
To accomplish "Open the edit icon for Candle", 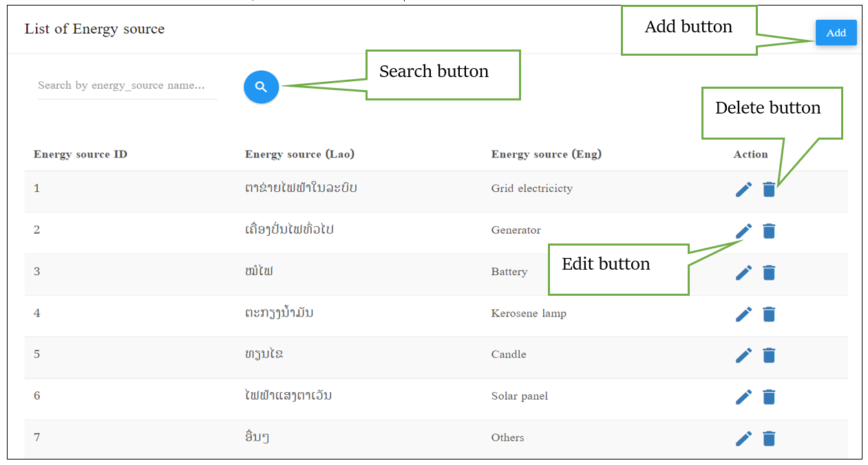I will click(743, 356).
